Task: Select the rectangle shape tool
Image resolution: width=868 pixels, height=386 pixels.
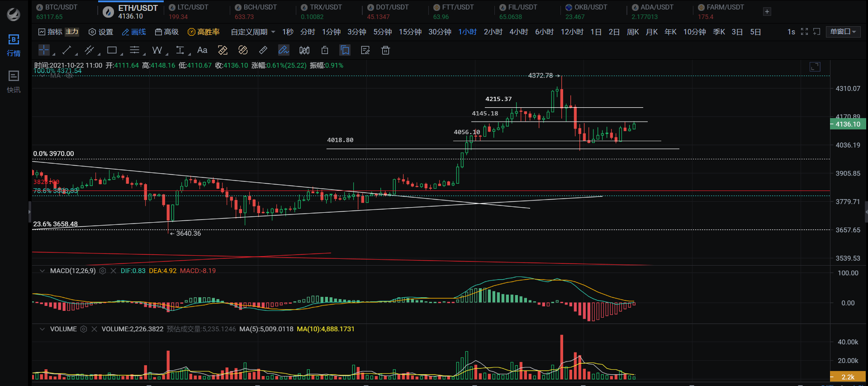Action: 112,50
